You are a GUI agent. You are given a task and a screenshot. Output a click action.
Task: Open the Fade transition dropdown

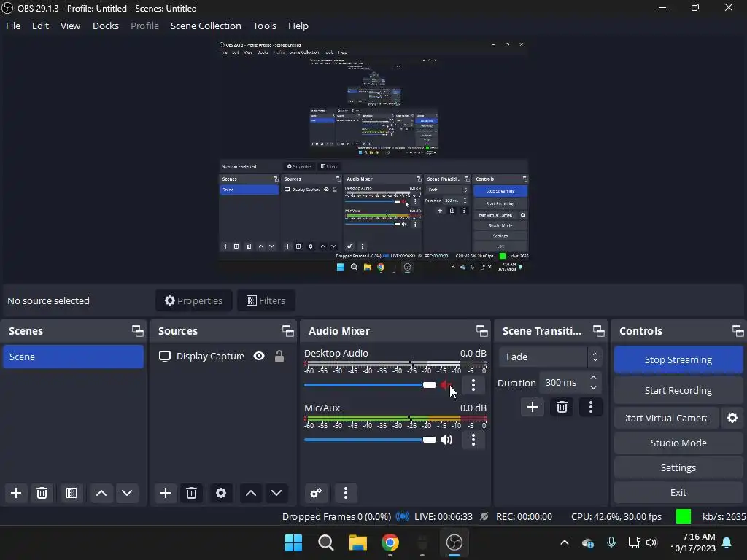(x=550, y=357)
